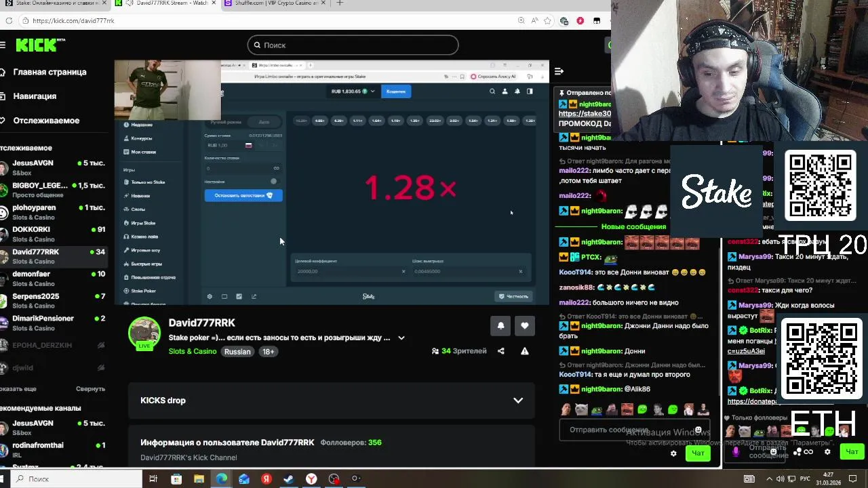
Task: Insert the white cat emote in main chat
Action: tap(581, 409)
